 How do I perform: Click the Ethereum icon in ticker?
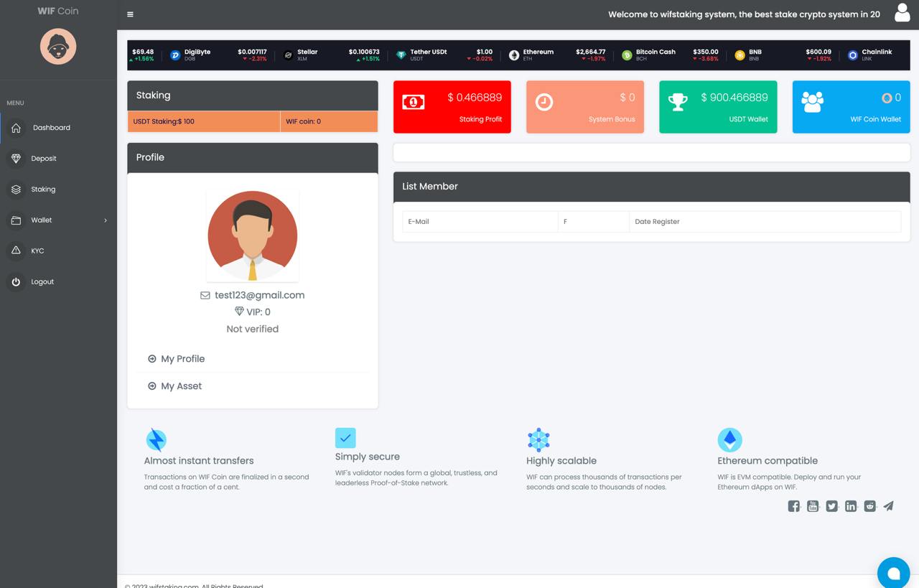pyautogui.click(x=514, y=55)
